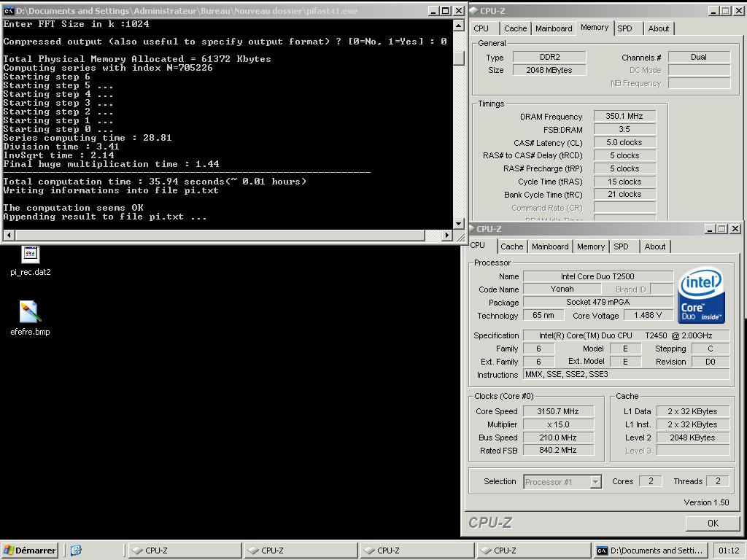This screenshot has height=560, width=747.
Task: Click the memory Size field 2048 MBytes
Action: pos(549,70)
